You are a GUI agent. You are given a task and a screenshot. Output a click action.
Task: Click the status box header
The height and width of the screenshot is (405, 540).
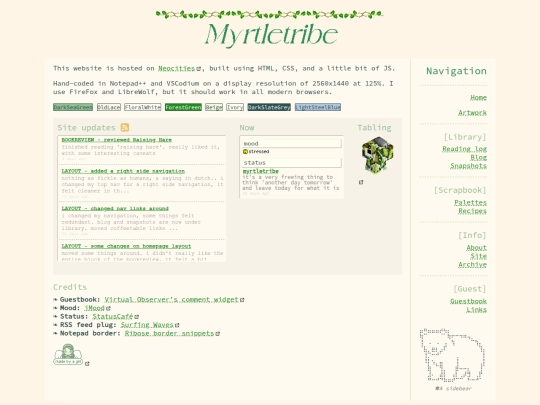coord(292,163)
